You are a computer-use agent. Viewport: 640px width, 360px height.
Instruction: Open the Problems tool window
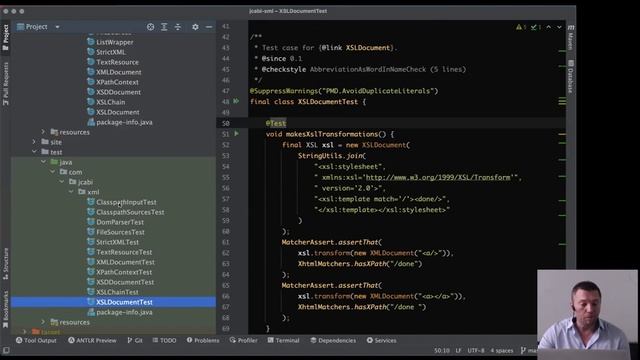coord(203,340)
